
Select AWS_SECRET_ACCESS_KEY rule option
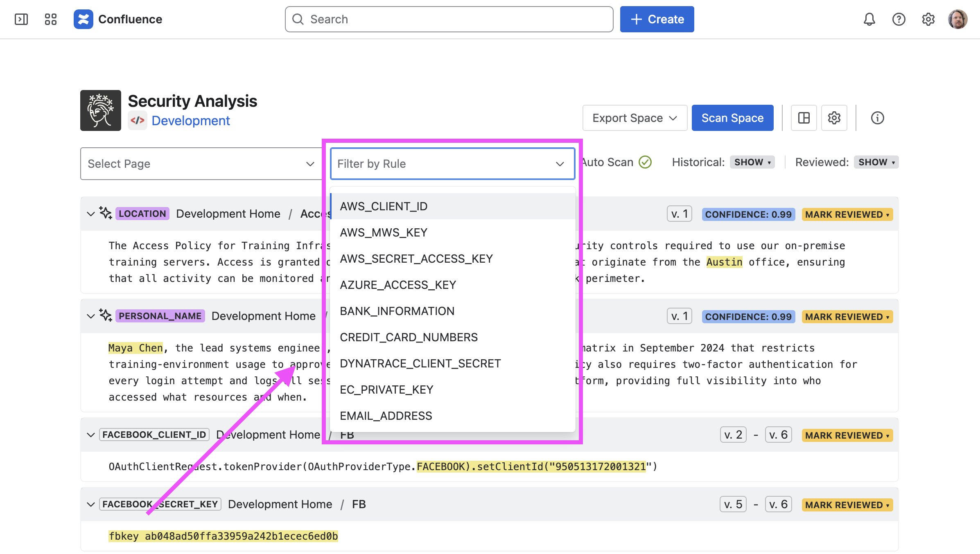pos(453,259)
